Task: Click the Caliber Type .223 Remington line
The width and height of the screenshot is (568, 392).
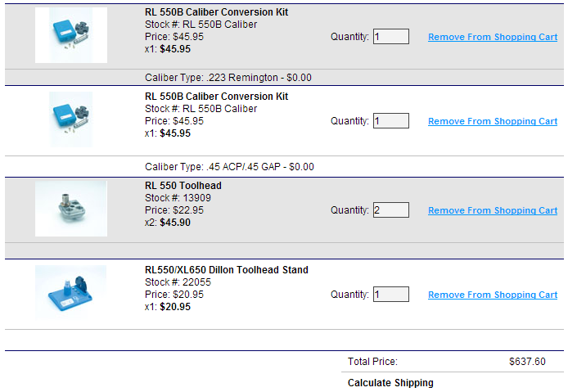Action: (x=228, y=78)
